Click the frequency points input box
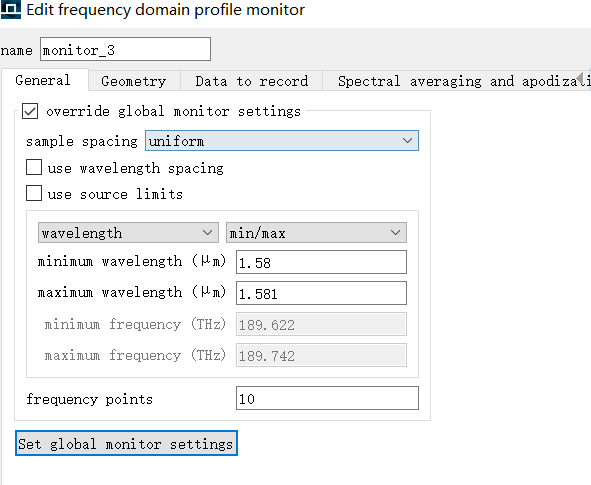Screen dimensions: 591x485 coord(327,398)
